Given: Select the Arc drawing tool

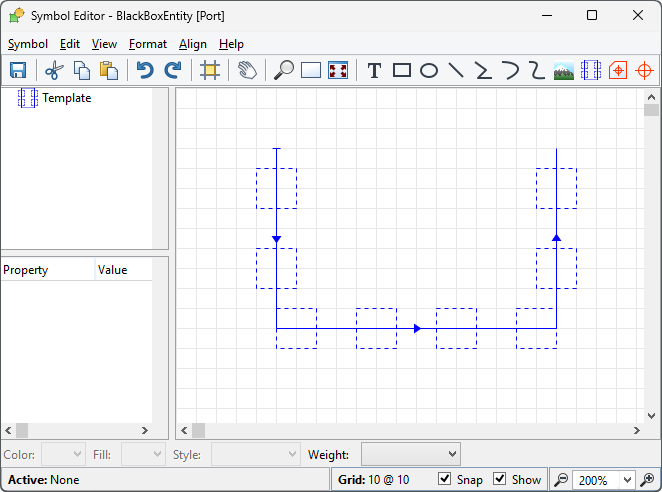Looking at the screenshot, I should 510,71.
